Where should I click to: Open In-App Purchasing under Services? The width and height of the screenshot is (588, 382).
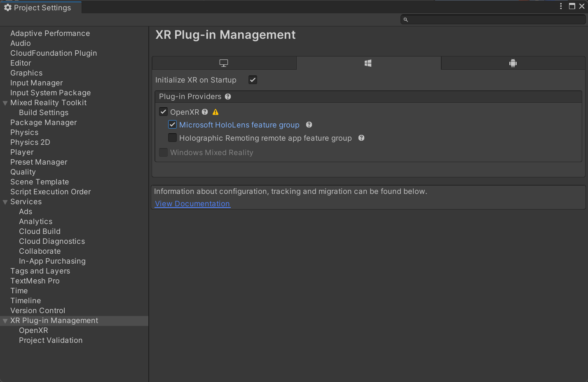(x=52, y=261)
